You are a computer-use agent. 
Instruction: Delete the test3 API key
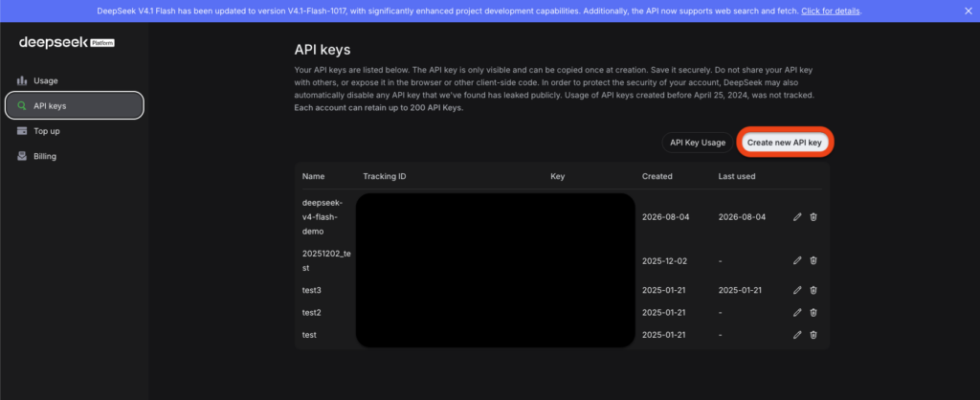[x=813, y=290]
